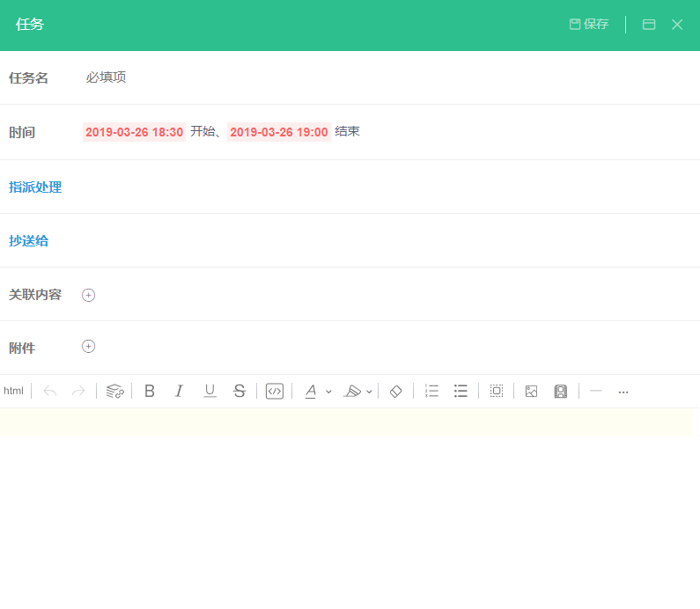
Task: Change the start time 2019-03-26 18:30
Action: point(135,132)
